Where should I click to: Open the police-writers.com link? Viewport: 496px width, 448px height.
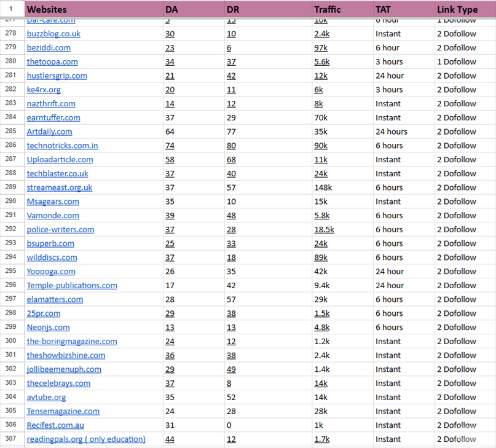[60, 229]
